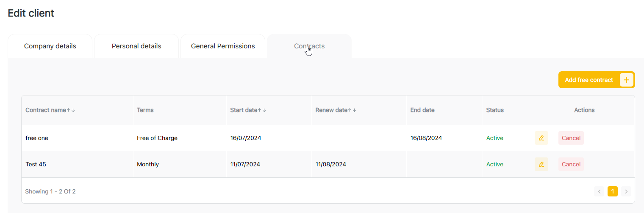644x213 pixels.
Task: Go to the next page arrow
Action: [626, 191]
